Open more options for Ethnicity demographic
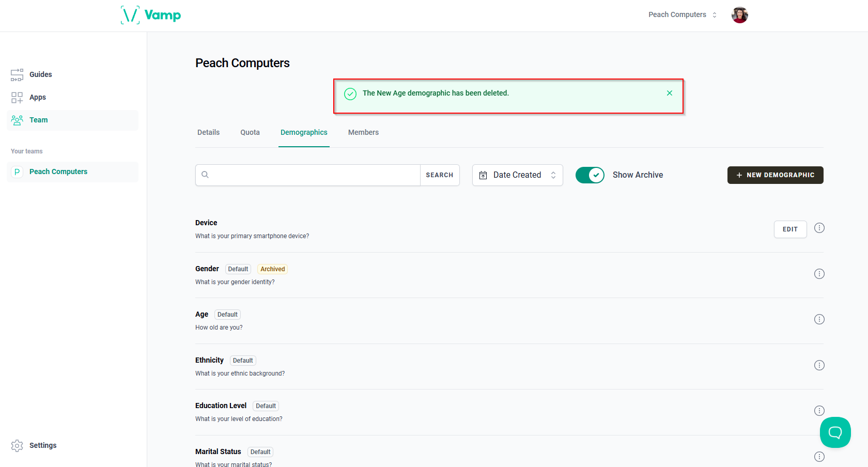Screen dimensions: 868x467 819,365
